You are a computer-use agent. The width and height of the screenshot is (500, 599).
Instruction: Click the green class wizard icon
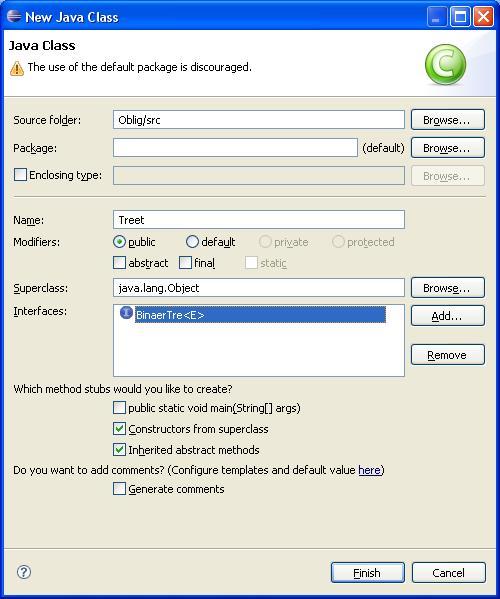click(445, 65)
